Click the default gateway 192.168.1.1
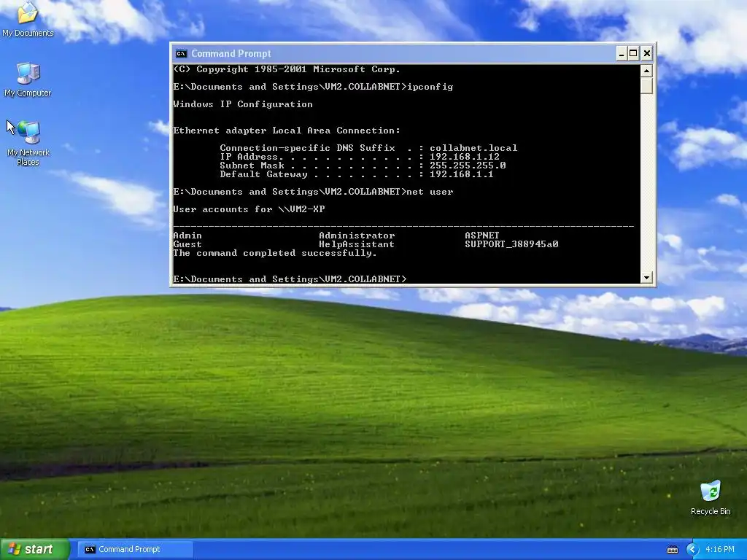Image resolution: width=747 pixels, height=560 pixels. point(462,174)
